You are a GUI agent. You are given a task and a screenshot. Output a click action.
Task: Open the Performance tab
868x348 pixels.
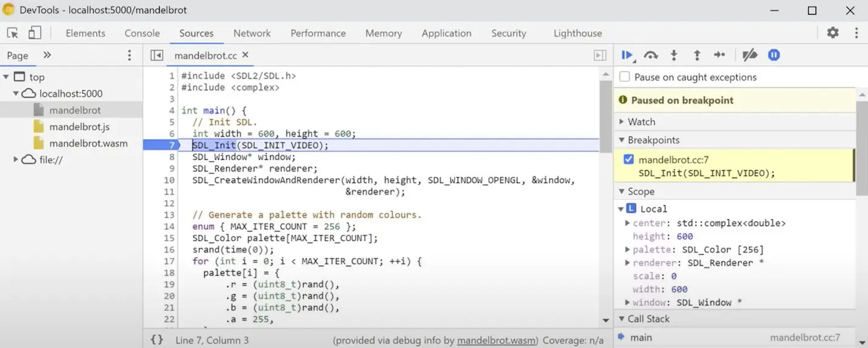pos(318,34)
